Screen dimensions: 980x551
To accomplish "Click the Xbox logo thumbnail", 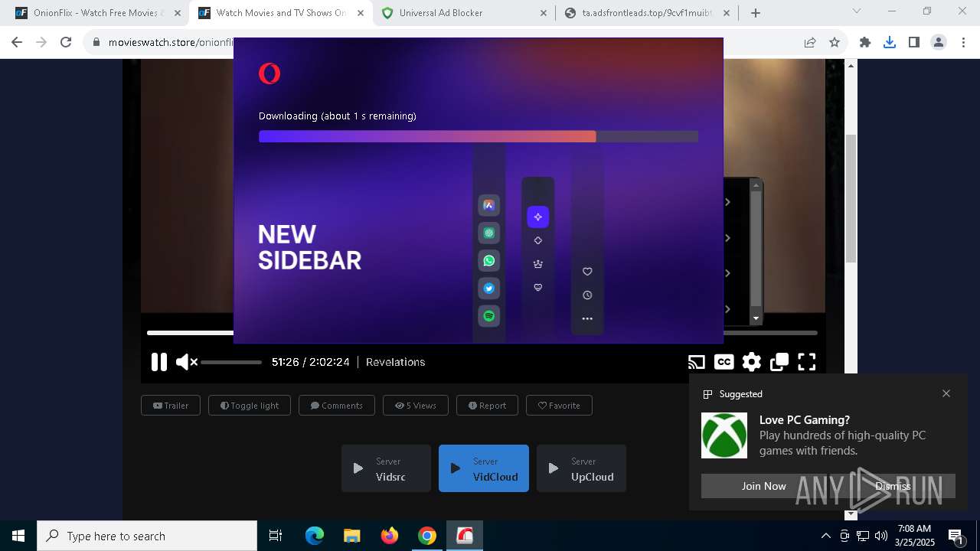I will (x=724, y=435).
